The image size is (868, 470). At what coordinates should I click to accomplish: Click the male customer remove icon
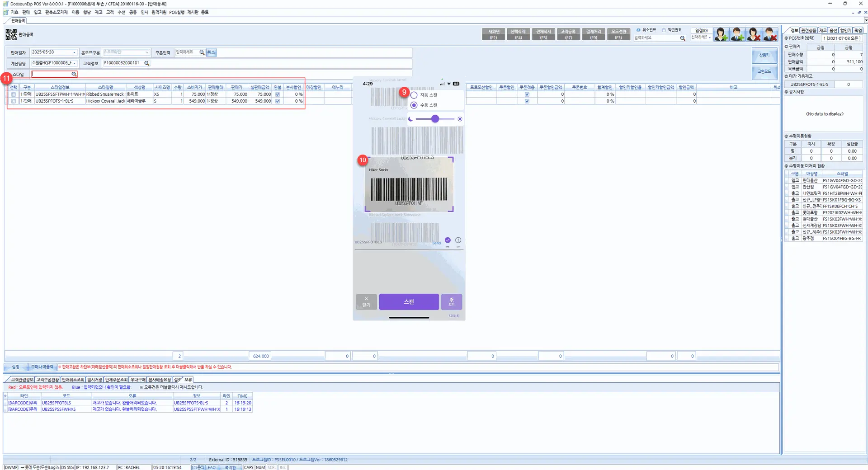770,34
